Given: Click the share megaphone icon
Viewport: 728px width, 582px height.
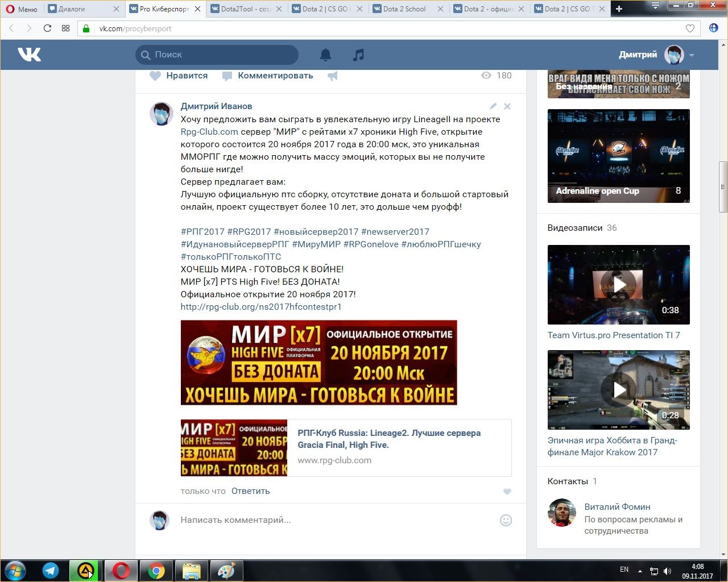Looking at the screenshot, I should pos(333,76).
